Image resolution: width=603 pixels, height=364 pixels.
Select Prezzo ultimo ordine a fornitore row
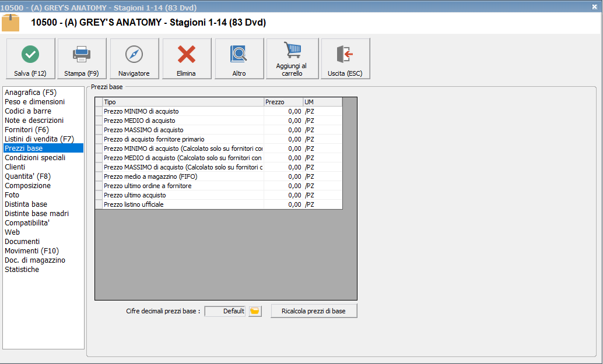tap(219, 186)
